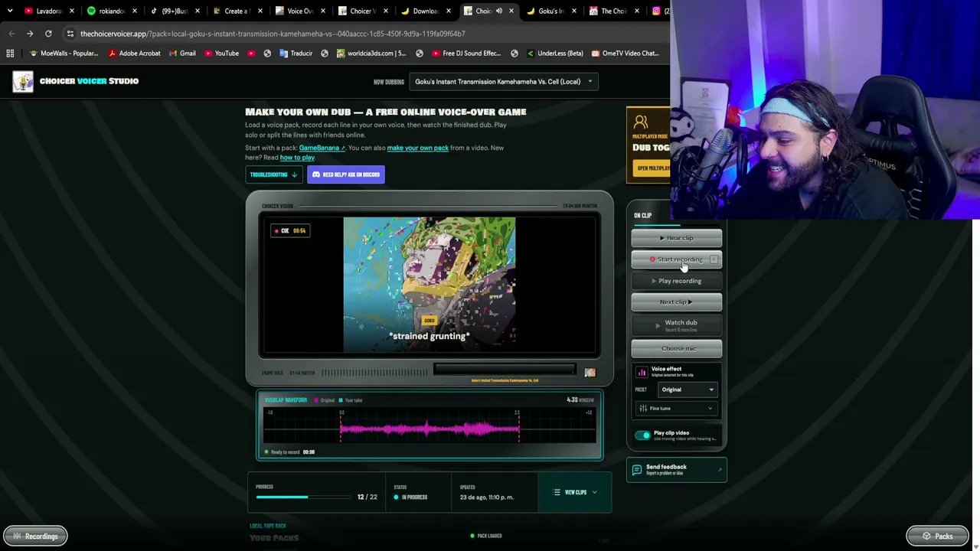Image resolution: width=980 pixels, height=551 pixels.
Task: Click the Open Multiplayer button
Action: (x=652, y=168)
